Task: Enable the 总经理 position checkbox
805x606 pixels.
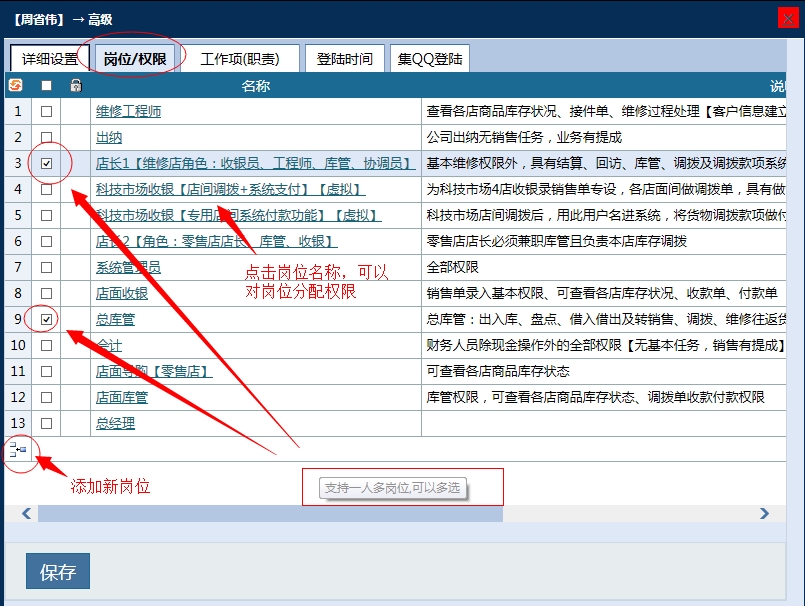Action: 46,423
